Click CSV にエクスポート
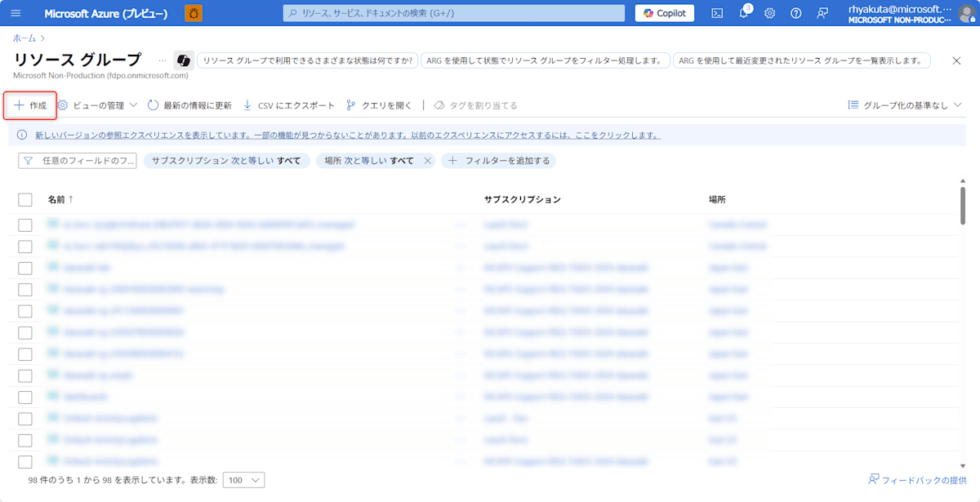The height and width of the screenshot is (502, 980). pos(289,105)
